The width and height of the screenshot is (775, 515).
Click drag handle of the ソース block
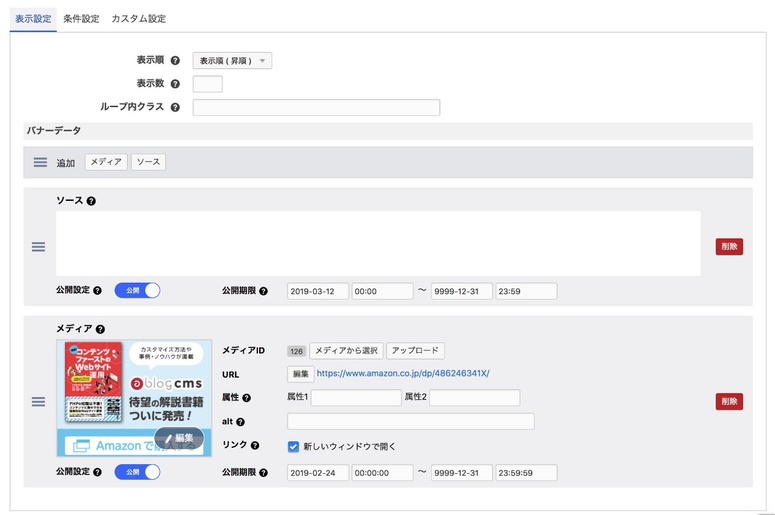(x=38, y=246)
